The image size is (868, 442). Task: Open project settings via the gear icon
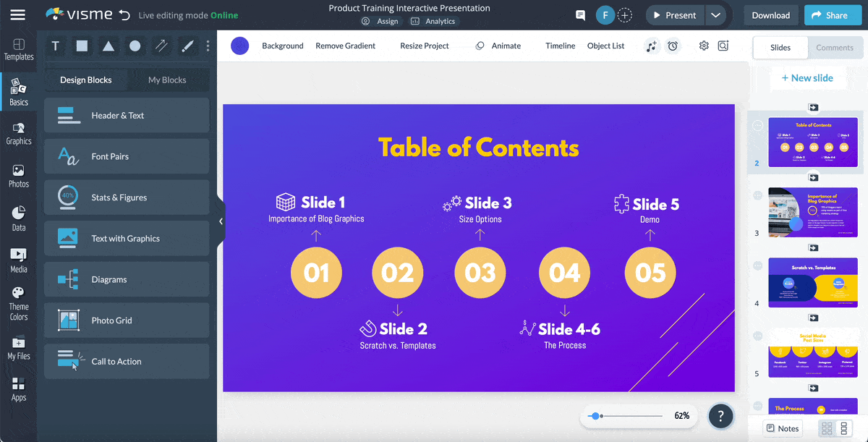[703, 46]
